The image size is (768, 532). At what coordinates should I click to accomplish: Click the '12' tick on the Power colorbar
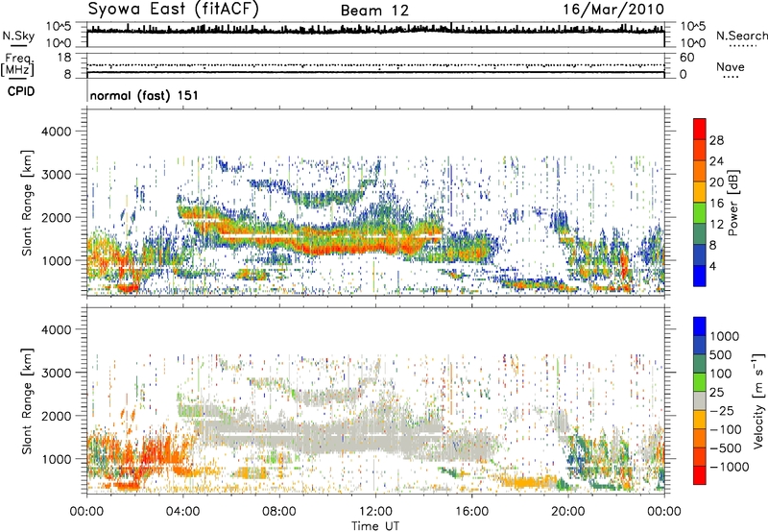tap(716, 225)
